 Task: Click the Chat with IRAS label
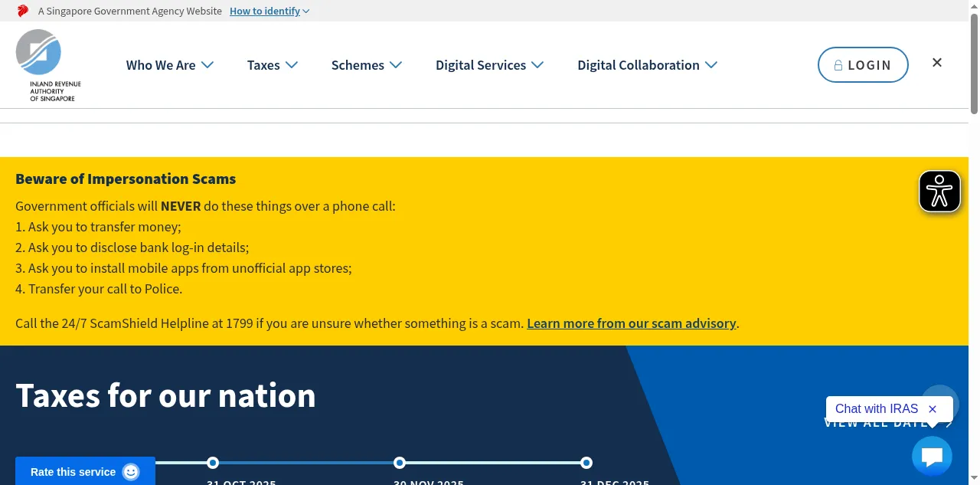(877, 409)
